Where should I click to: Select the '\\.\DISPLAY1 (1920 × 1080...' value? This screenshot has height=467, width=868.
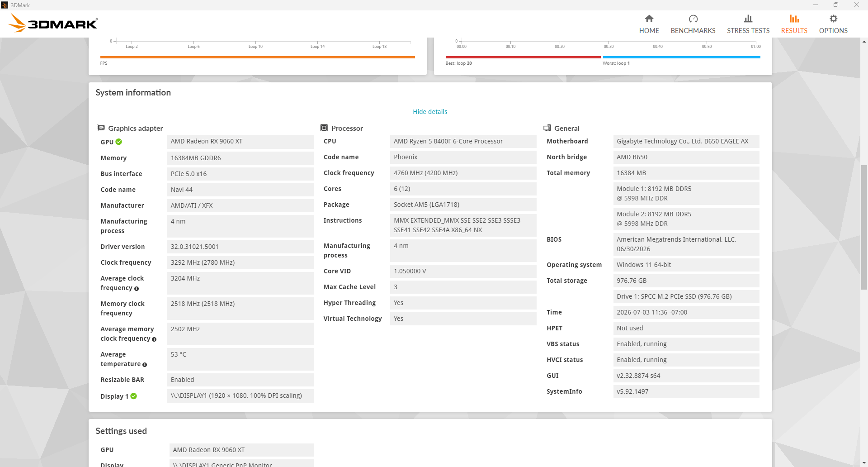coord(241,396)
